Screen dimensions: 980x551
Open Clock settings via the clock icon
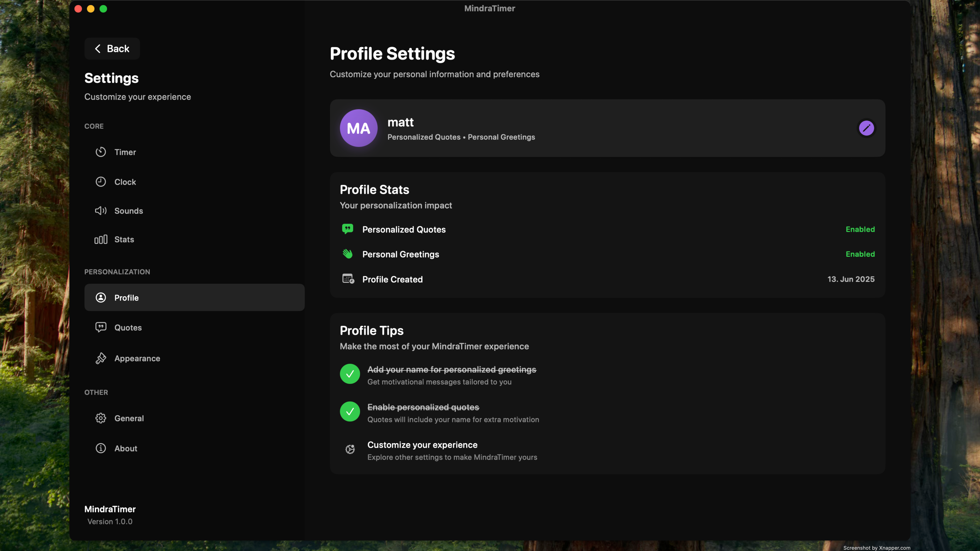[101, 181]
